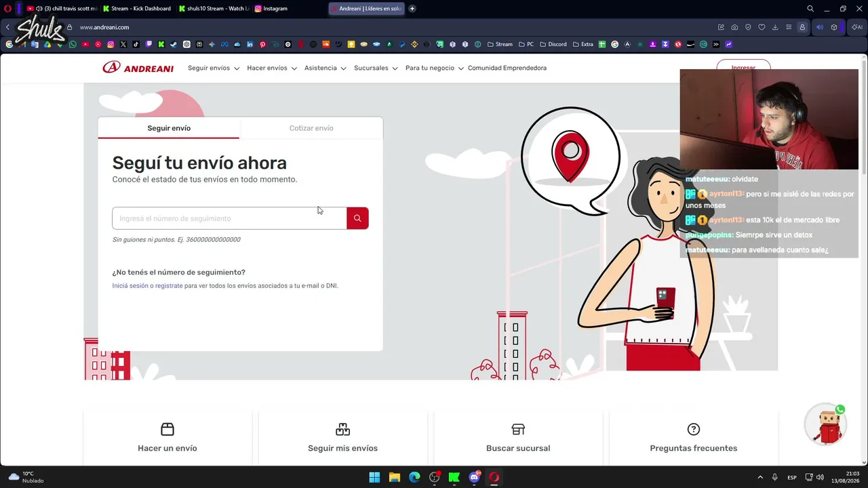Open Opera's snapshot camera tool

[734, 27]
